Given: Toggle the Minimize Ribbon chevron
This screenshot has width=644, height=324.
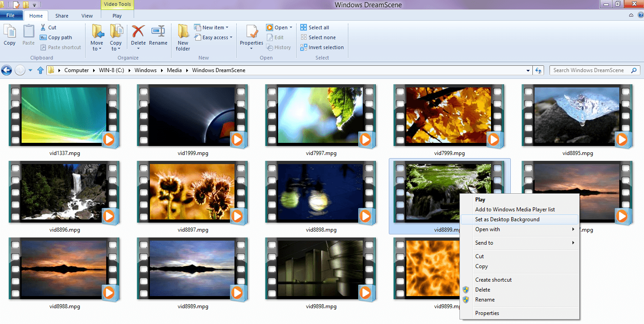Looking at the screenshot, I should point(631,15).
